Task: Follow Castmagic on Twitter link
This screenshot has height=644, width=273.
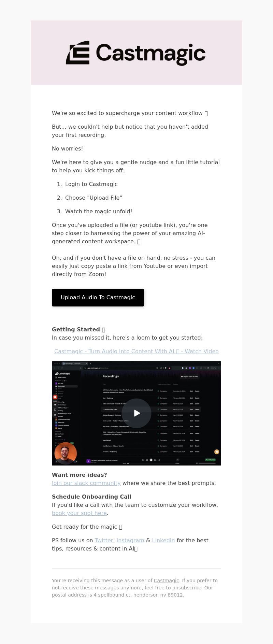Action: 104,540
